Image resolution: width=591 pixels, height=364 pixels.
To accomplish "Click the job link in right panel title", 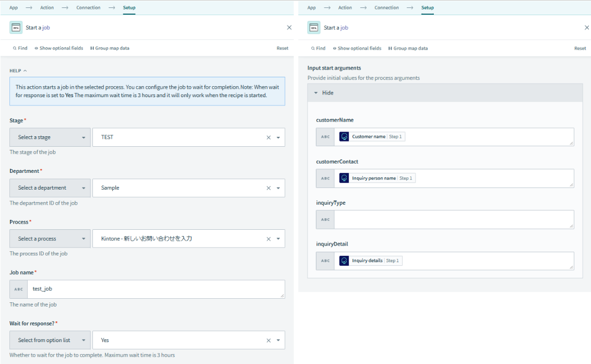I will pyautogui.click(x=344, y=28).
